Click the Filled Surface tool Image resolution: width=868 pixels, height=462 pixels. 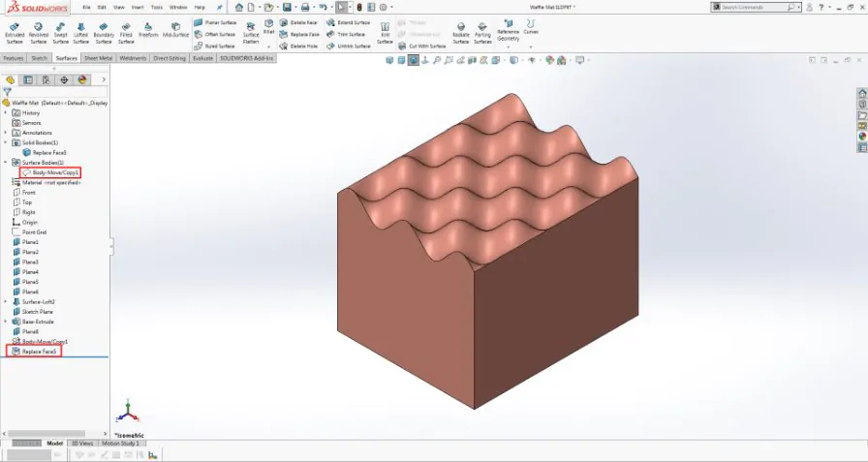point(126,33)
